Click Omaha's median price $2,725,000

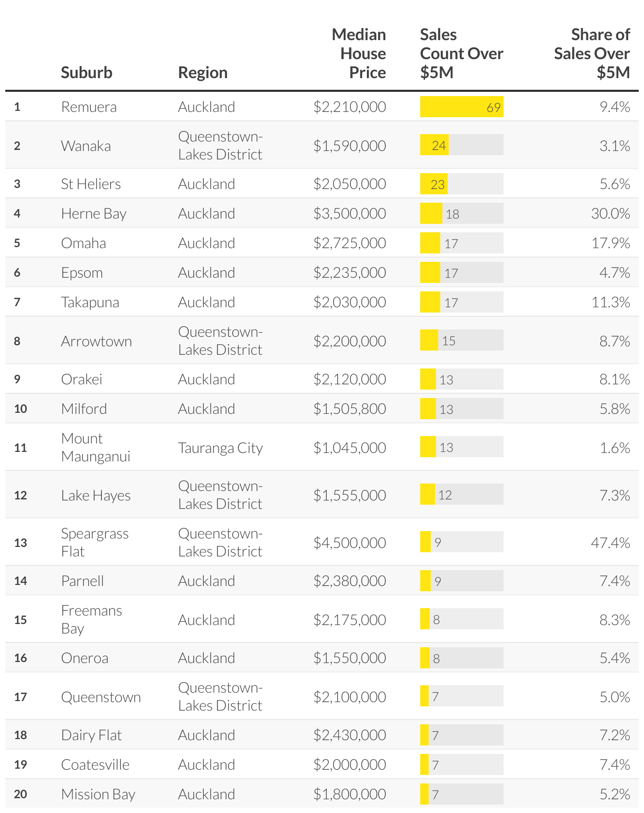[349, 243]
